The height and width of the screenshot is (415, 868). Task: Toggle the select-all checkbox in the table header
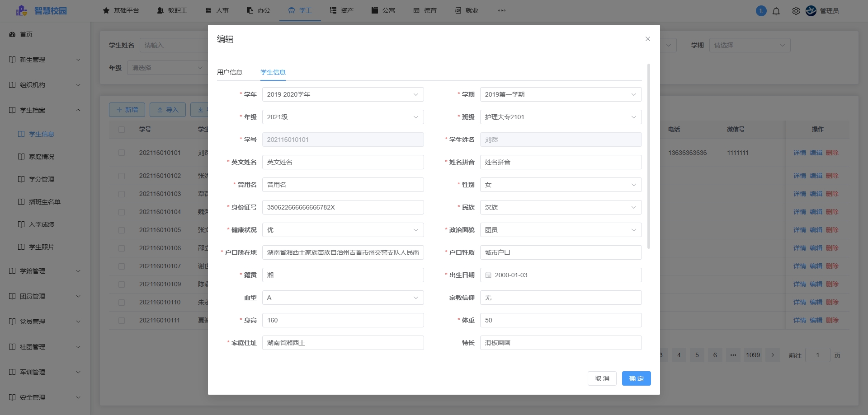[x=122, y=129]
